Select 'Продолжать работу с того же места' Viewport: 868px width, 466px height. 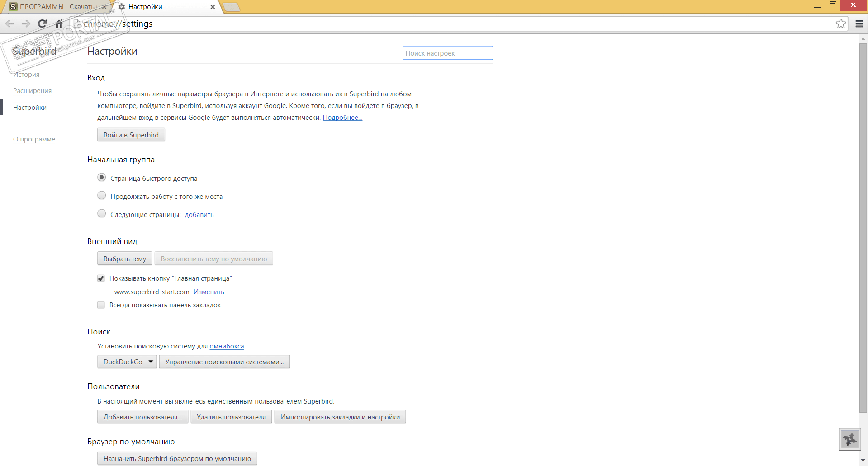pos(102,196)
